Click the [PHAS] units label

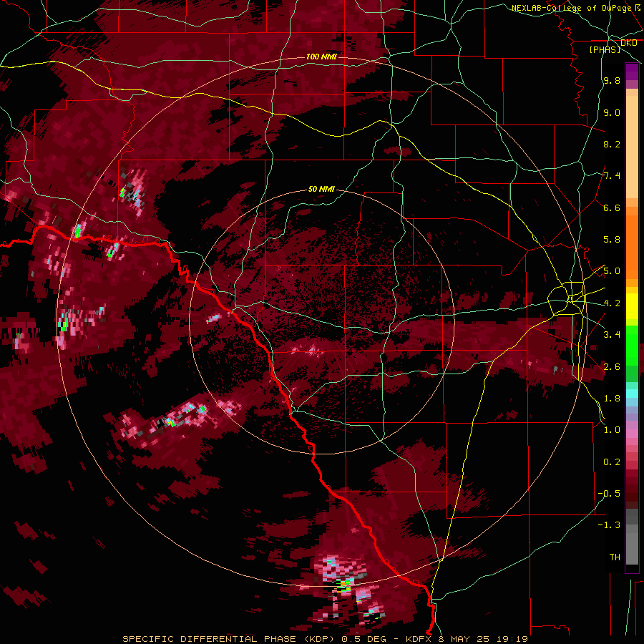605,49
